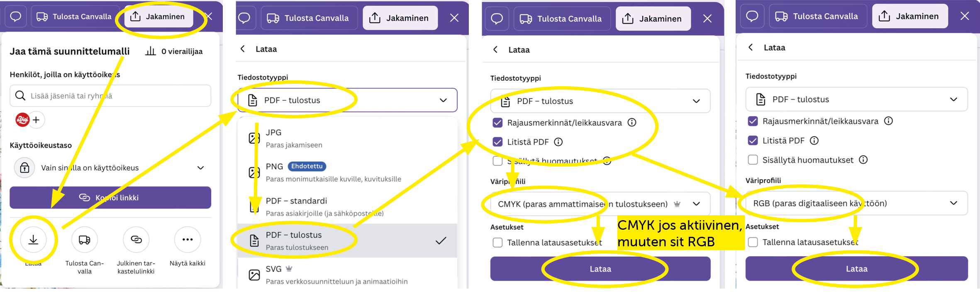Screen dimensions: 980x294
Task: Check Tallenna latausasetukset below the CMYK dropdown
Action: pyautogui.click(x=497, y=243)
